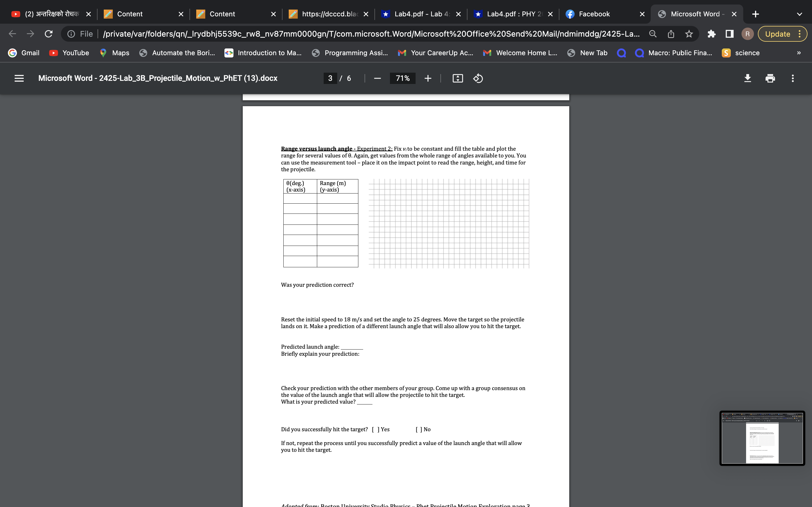The image size is (812, 507).
Task: Click the page number field showing 3
Action: (330, 78)
